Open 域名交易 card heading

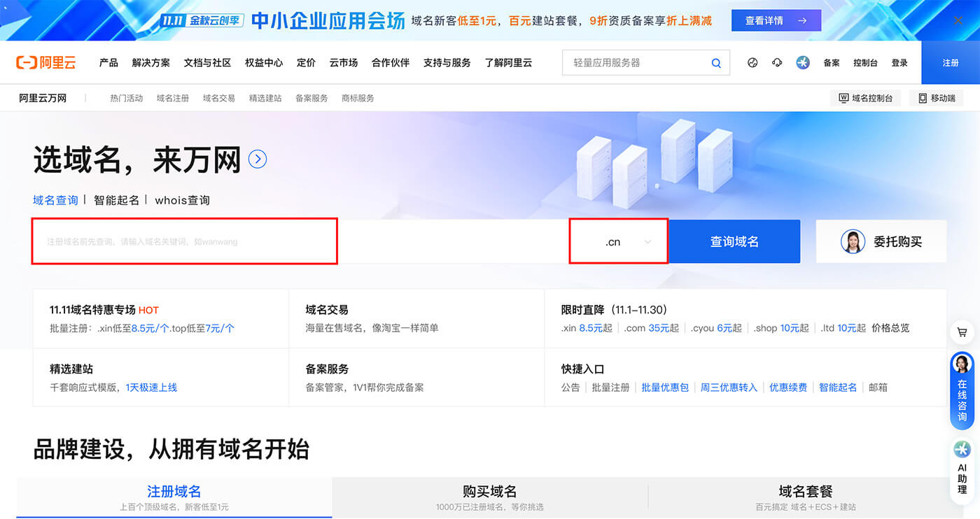pyautogui.click(x=327, y=310)
